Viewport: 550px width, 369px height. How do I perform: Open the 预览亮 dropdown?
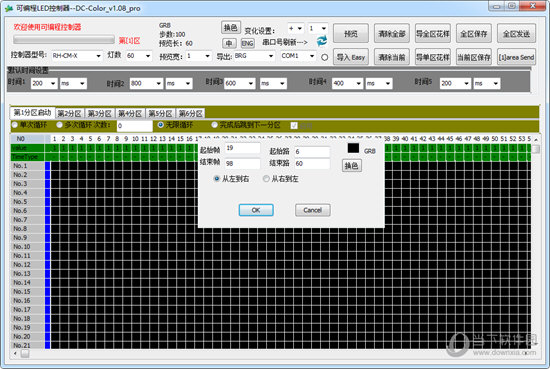207,56
